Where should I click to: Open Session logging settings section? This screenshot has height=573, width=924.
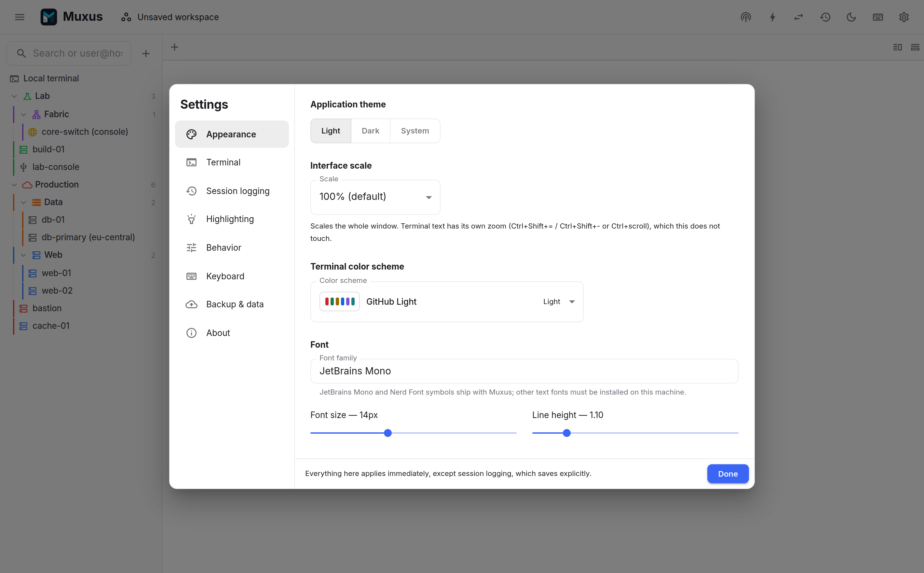point(232,191)
